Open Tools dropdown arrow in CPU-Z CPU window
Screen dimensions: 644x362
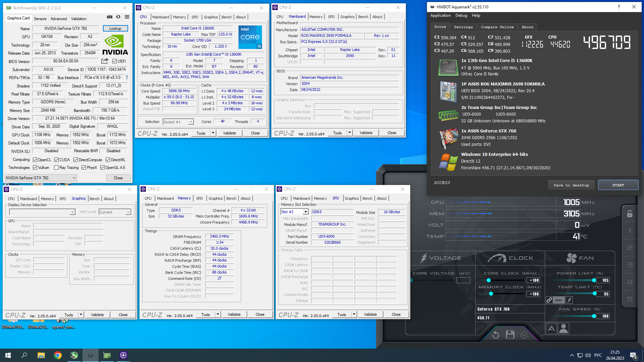point(213,133)
